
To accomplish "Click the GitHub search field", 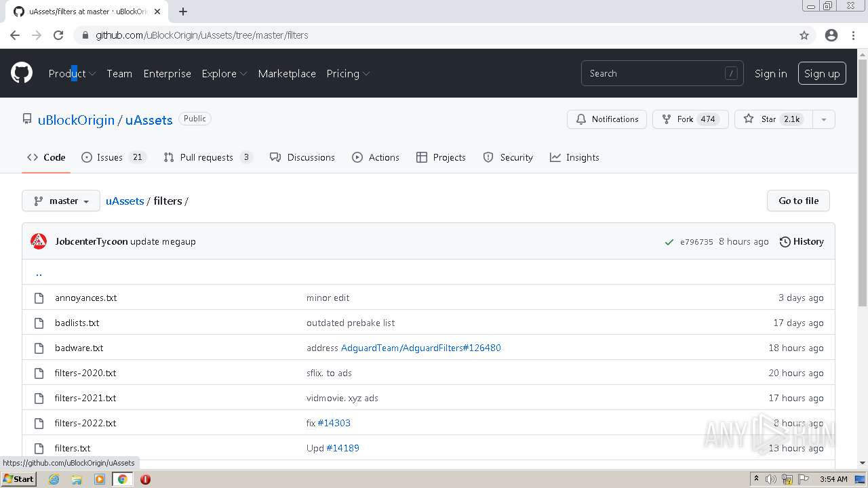I will tap(662, 73).
